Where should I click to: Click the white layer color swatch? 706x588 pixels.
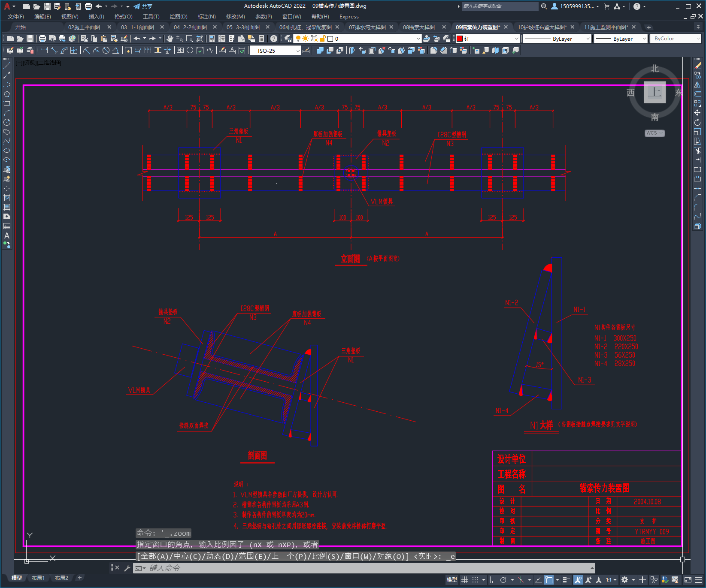point(330,39)
